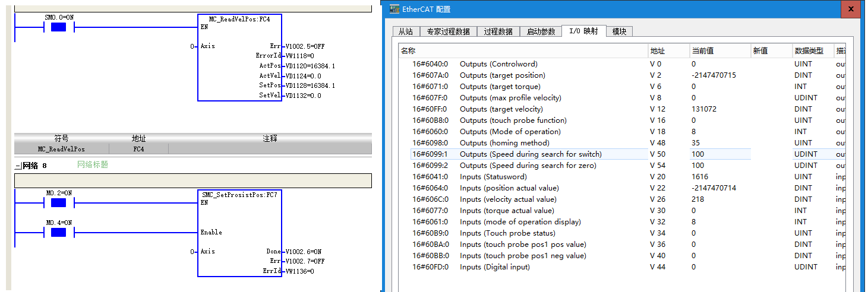The width and height of the screenshot is (868, 292).
Task: Click the 符号 column header in symbol table
Action: [61, 138]
